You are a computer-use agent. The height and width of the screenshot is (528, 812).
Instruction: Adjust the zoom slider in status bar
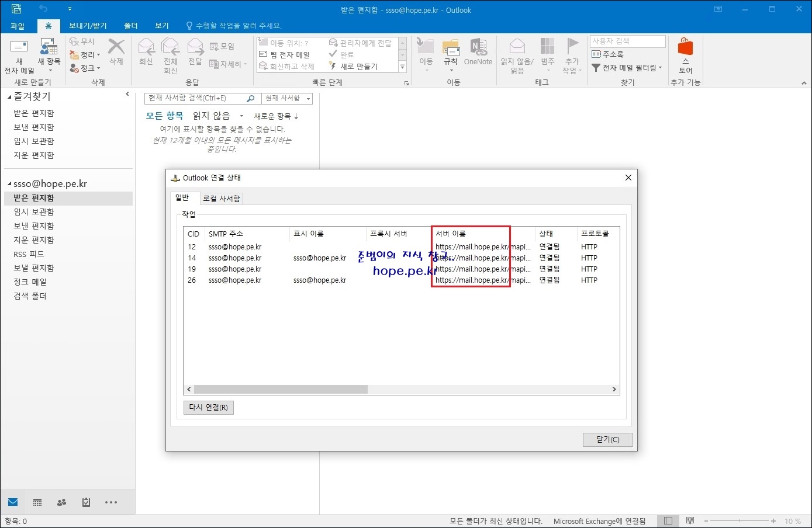(x=740, y=521)
